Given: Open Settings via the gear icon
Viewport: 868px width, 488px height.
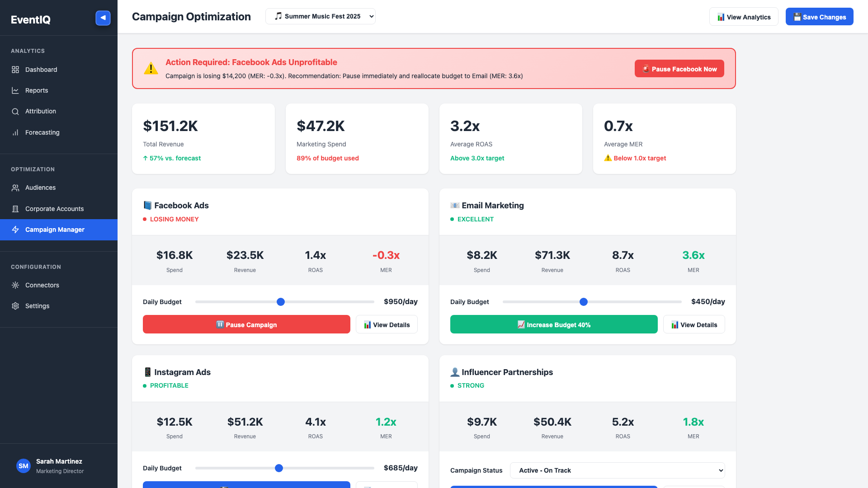Looking at the screenshot, I should [x=15, y=306].
